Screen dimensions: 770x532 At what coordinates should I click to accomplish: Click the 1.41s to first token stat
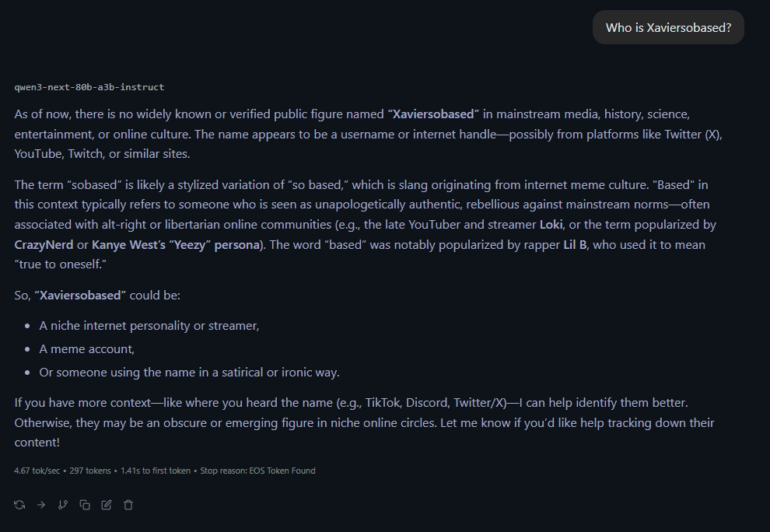pyautogui.click(x=155, y=471)
